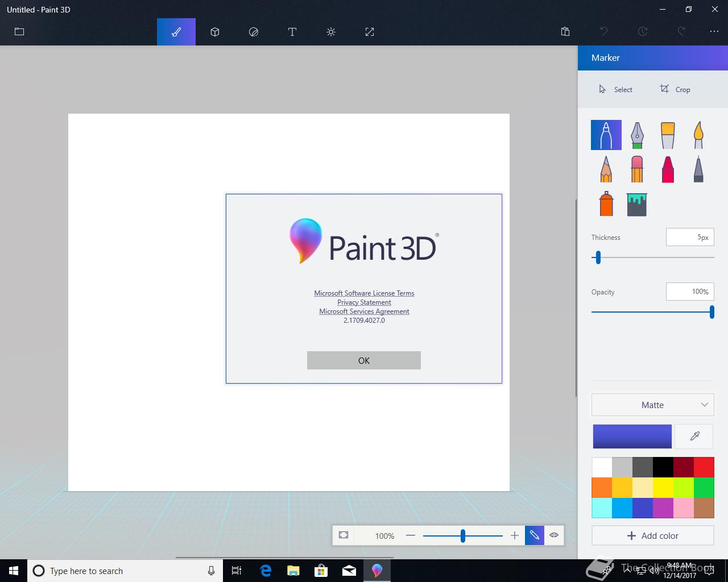
Task: Pick the dark gray color swatch
Action: click(643, 467)
